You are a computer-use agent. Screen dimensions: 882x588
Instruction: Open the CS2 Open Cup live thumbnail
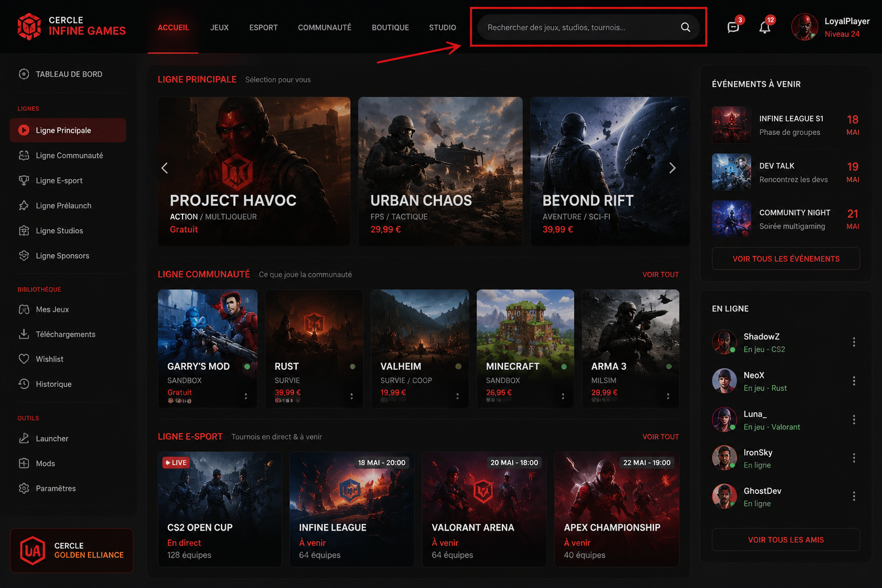(x=220, y=509)
